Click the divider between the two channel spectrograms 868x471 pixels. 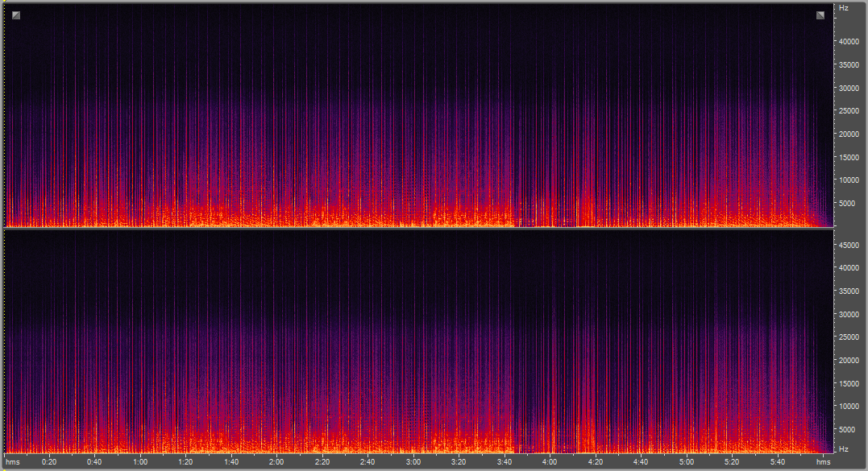419,229
